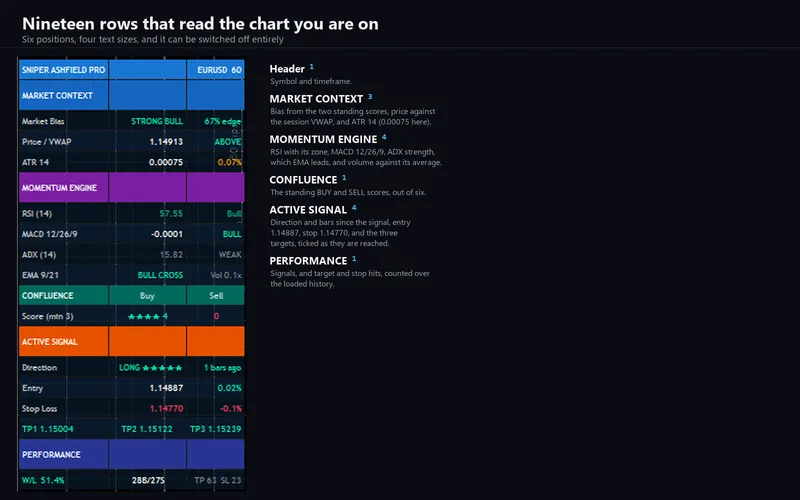Click the -0.0001 MACD value
The width and height of the screenshot is (800, 500).
pos(167,234)
